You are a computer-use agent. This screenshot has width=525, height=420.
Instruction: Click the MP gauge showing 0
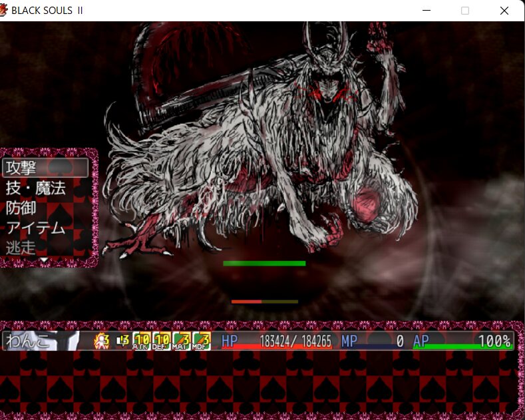pyautogui.click(x=373, y=341)
